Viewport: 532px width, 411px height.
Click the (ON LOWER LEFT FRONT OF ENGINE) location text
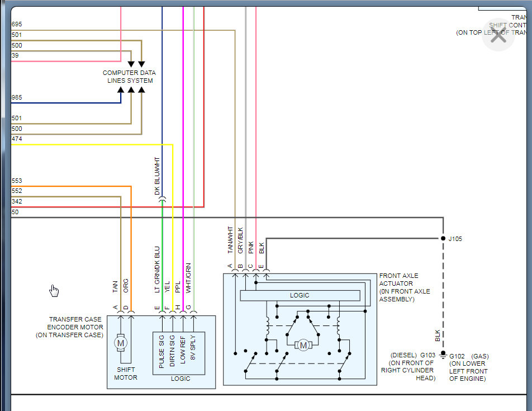[x=468, y=371]
